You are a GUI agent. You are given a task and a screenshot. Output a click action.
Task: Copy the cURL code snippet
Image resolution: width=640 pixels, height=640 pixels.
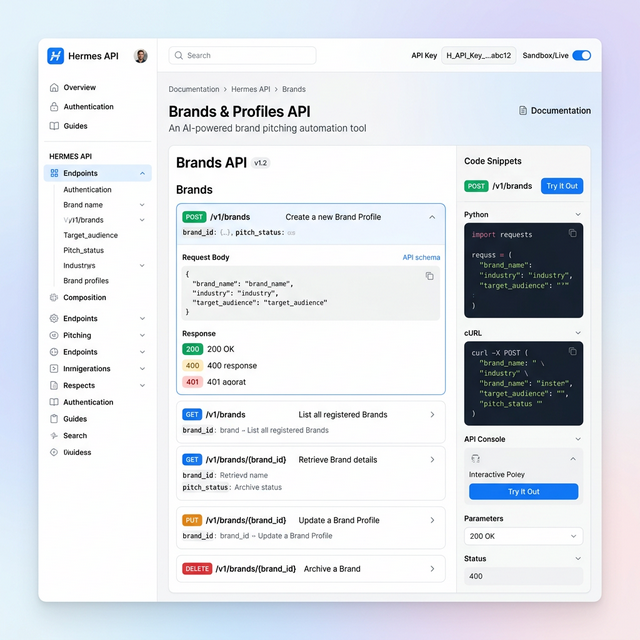point(573,352)
